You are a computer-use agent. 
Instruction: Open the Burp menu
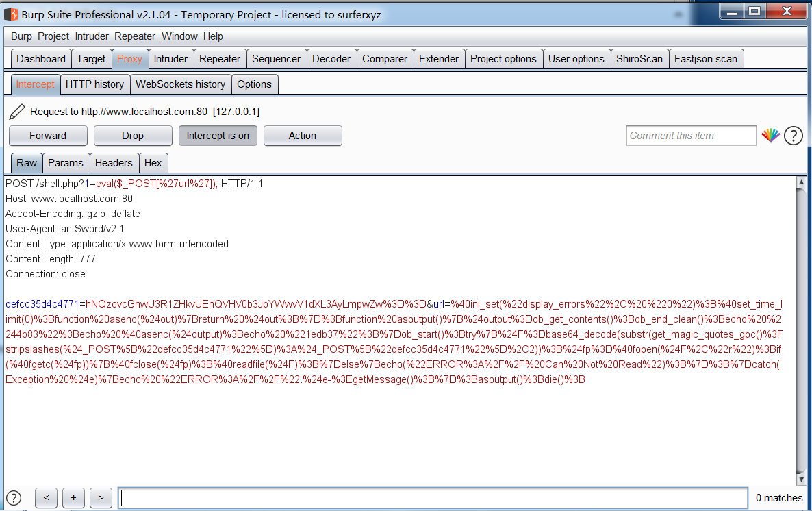pyautogui.click(x=21, y=36)
